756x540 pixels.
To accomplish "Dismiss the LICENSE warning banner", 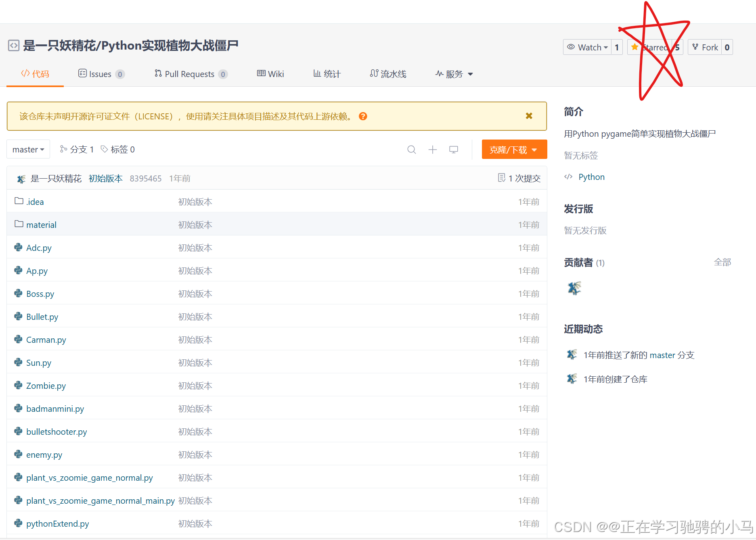I will pos(529,116).
